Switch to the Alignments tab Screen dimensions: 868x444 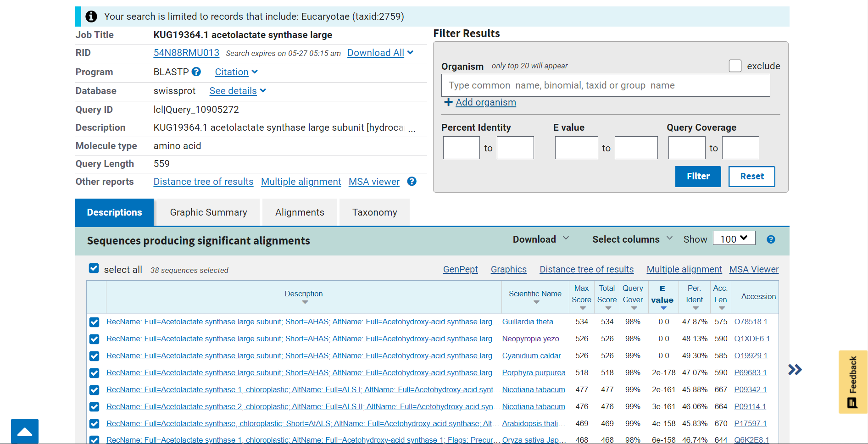(300, 212)
